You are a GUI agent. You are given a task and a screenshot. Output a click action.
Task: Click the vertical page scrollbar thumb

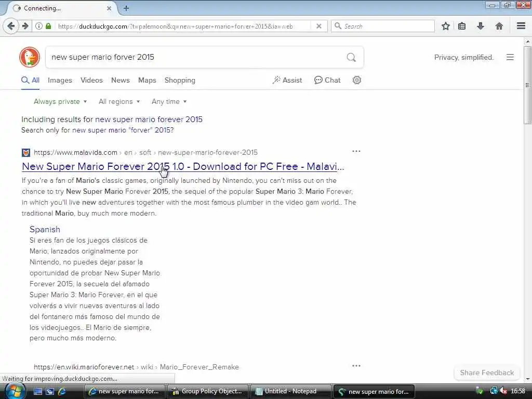(527, 85)
